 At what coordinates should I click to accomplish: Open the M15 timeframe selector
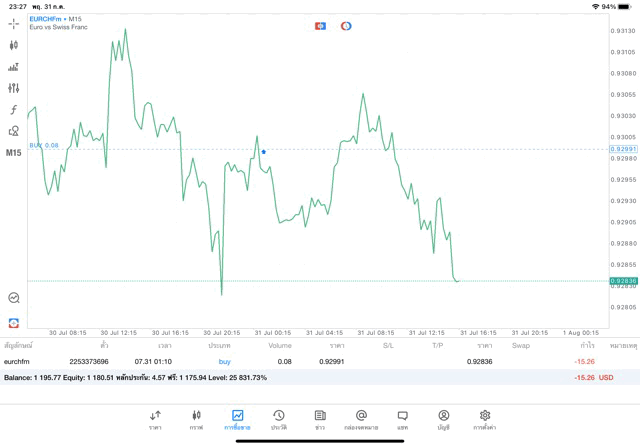click(x=14, y=153)
